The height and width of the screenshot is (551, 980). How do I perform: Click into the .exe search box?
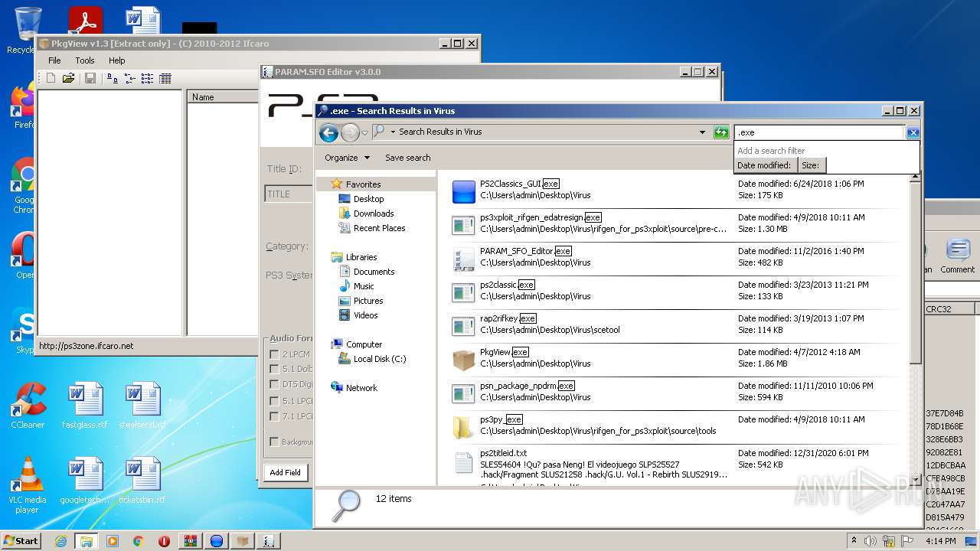coord(819,132)
